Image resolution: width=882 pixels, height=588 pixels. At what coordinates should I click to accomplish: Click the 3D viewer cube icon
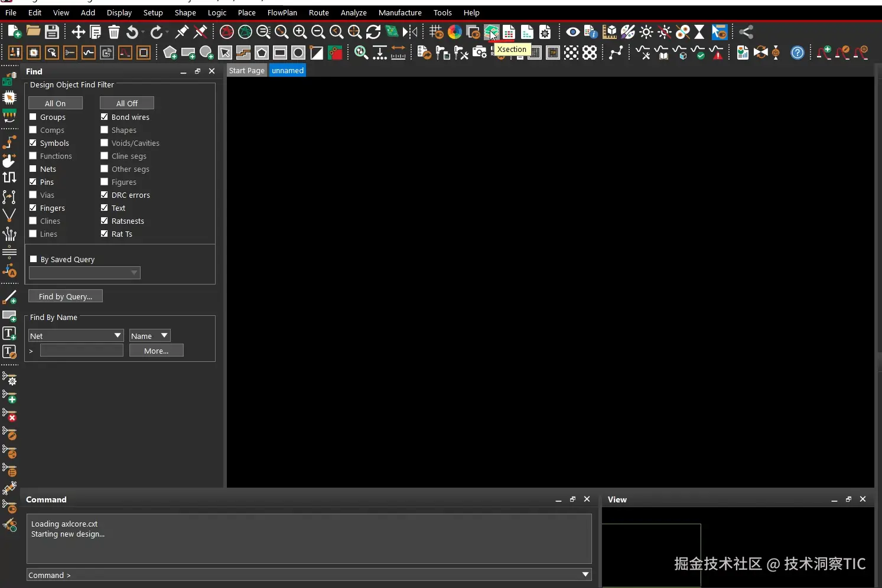click(x=610, y=32)
